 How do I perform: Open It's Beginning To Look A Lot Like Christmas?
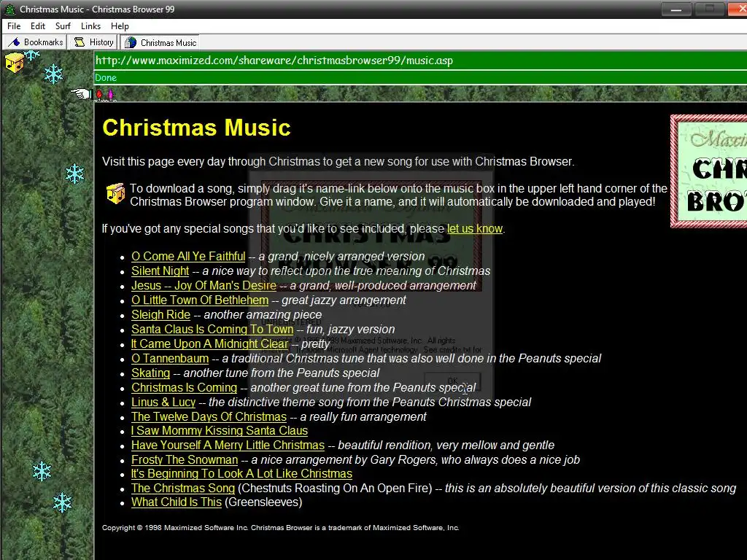(241, 474)
